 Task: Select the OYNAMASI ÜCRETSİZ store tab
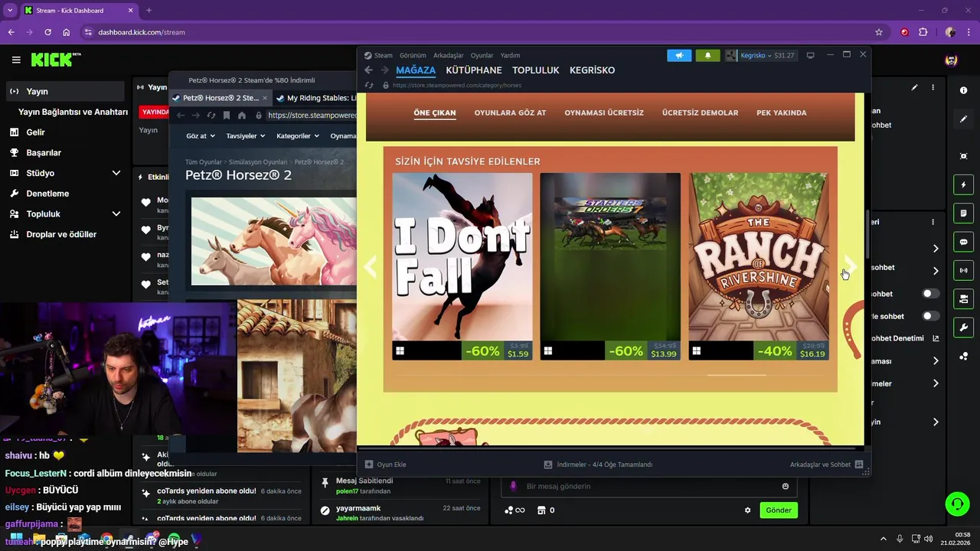coord(604,112)
